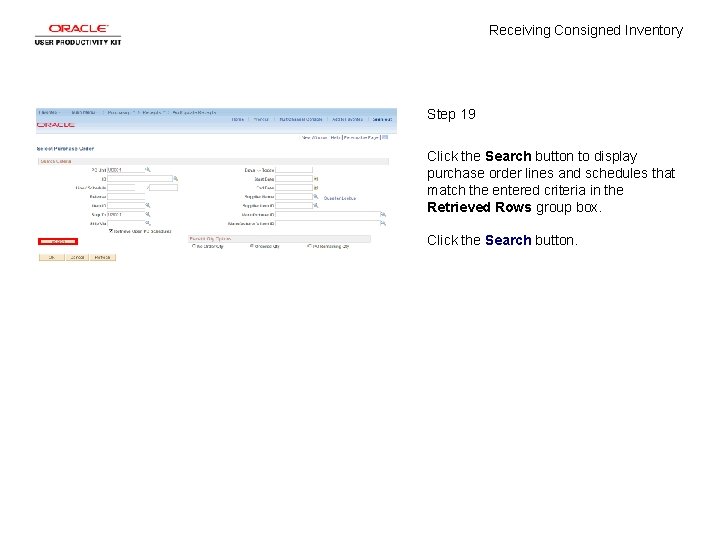
Task: Click the Search button
Action: [x=58, y=242]
